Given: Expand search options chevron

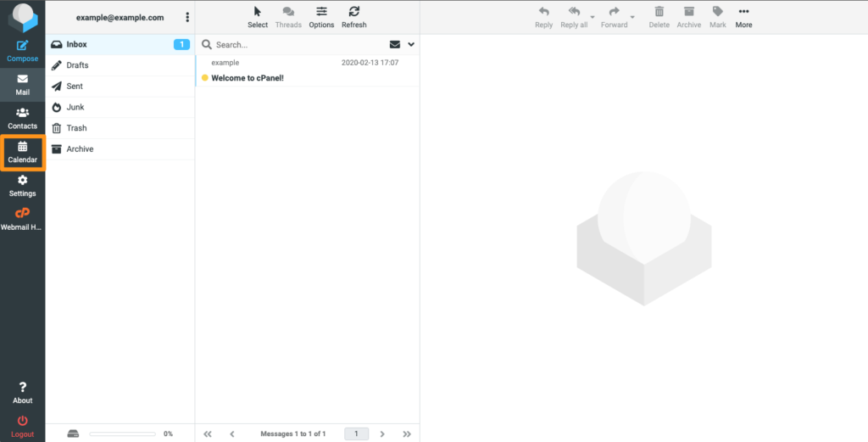Looking at the screenshot, I should point(411,44).
